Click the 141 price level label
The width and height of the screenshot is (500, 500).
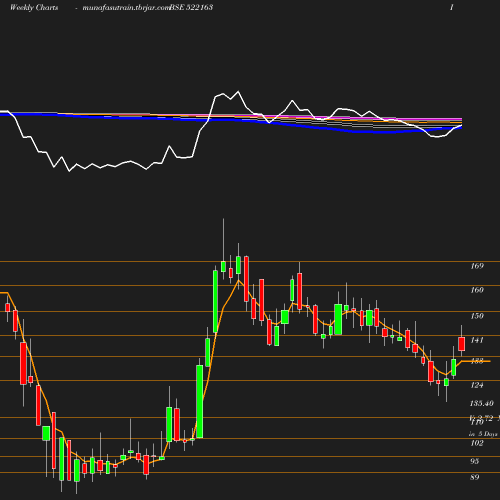pyautogui.click(x=477, y=340)
